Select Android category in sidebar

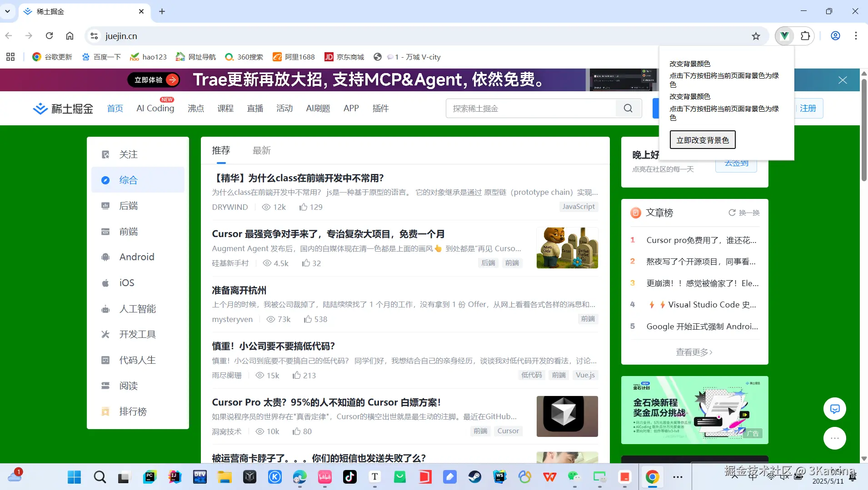(x=138, y=257)
